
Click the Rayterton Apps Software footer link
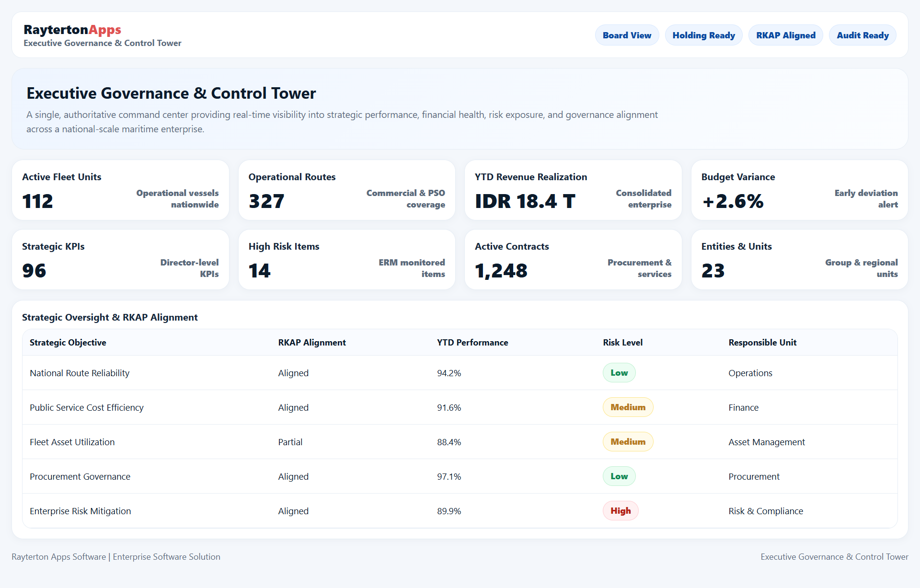(58, 556)
